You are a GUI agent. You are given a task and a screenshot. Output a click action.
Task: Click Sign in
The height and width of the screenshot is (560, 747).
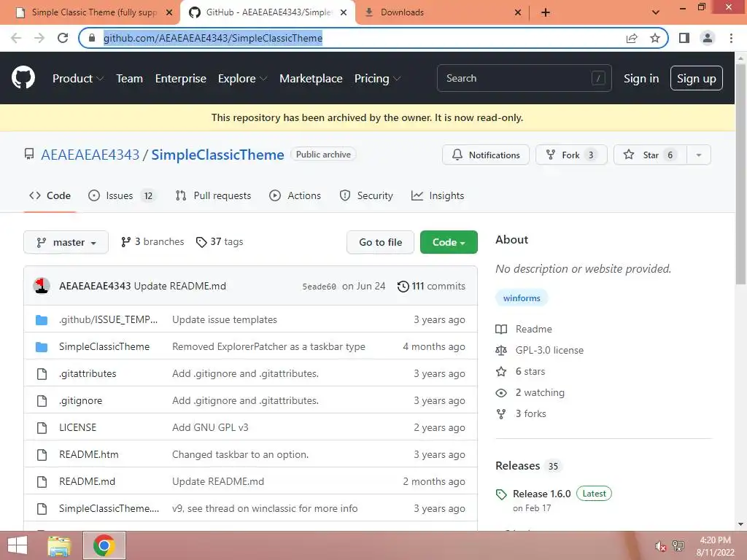pos(641,78)
